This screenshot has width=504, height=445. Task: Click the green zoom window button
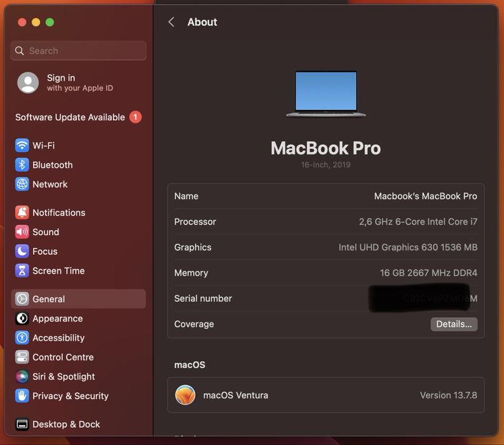pyautogui.click(x=50, y=22)
